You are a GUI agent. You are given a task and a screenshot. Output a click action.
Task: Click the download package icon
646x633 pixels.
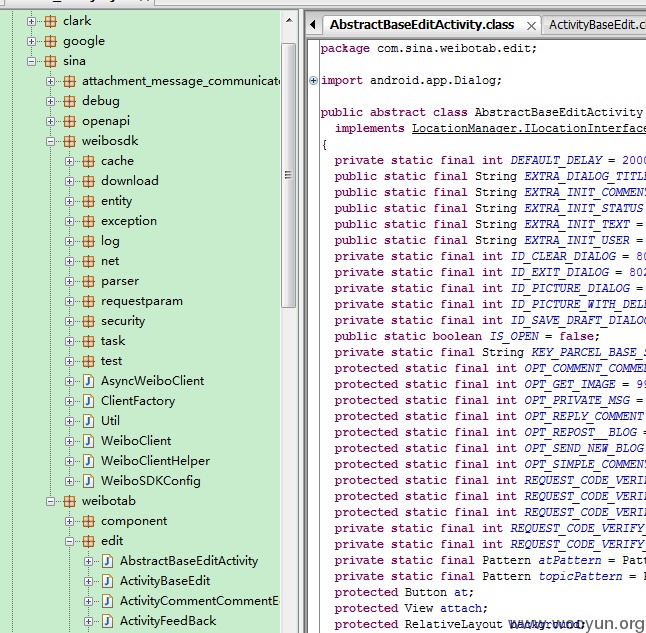tap(88, 181)
